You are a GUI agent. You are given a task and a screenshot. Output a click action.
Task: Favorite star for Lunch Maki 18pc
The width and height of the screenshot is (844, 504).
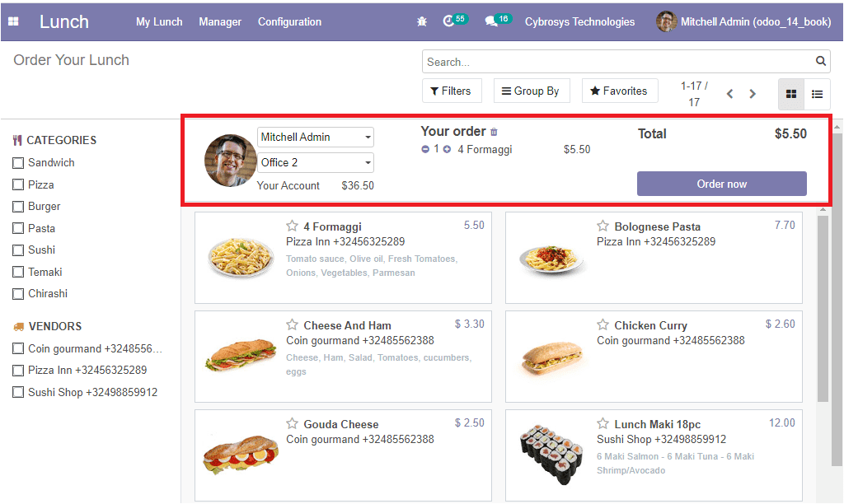coord(603,423)
